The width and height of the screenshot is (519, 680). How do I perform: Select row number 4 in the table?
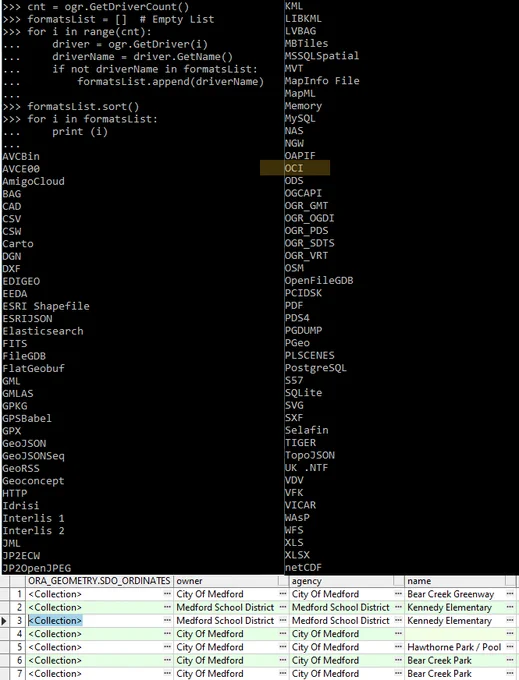[18, 634]
